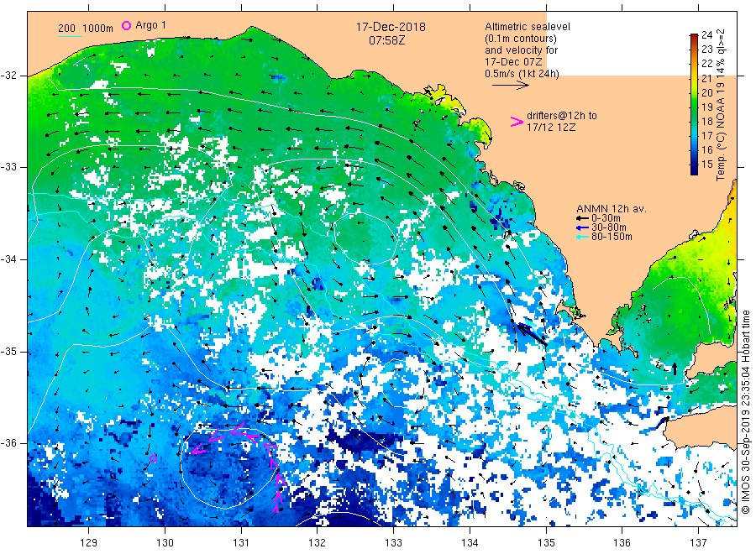Click the '80-150m' depth label
This screenshot has height=554, width=756.
pos(612,237)
